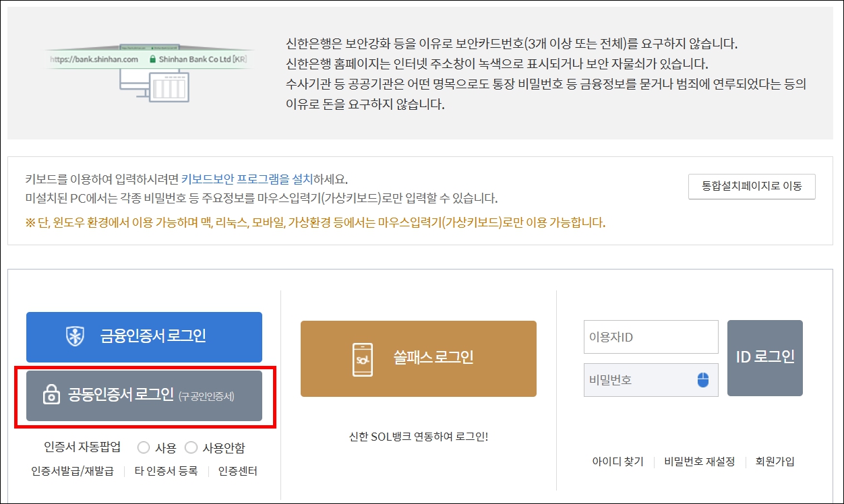The height and width of the screenshot is (504, 844).
Task: Click the 공동인증서 로그인 button
Action: [x=144, y=396]
